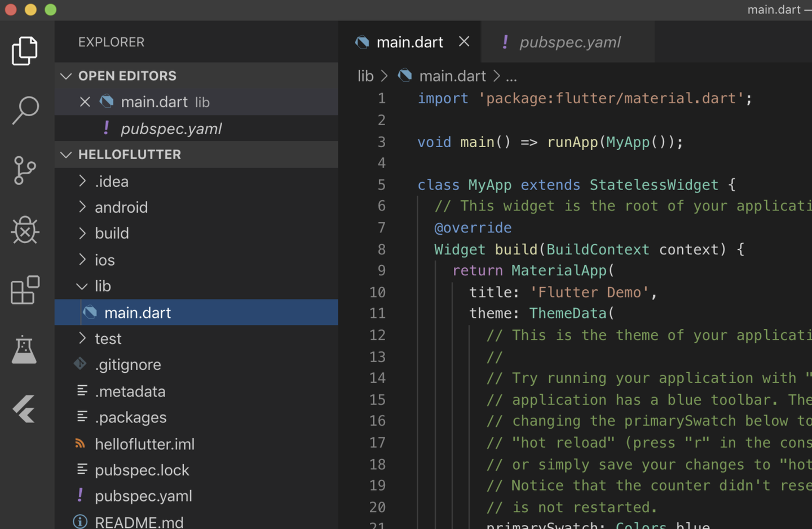
Task: Switch to the pubspec.yaml tab
Action: tap(570, 42)
